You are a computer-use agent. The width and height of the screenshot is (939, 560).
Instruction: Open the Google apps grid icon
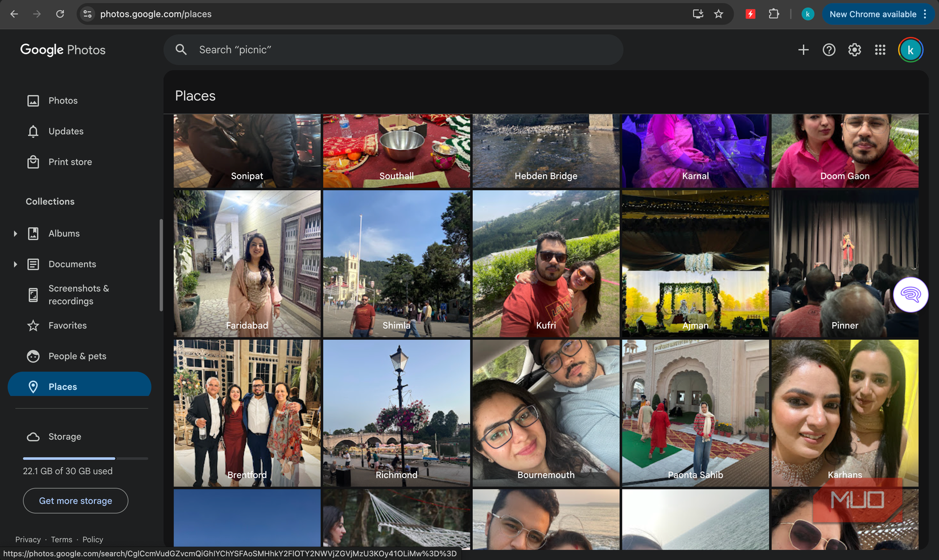(880, 50)
